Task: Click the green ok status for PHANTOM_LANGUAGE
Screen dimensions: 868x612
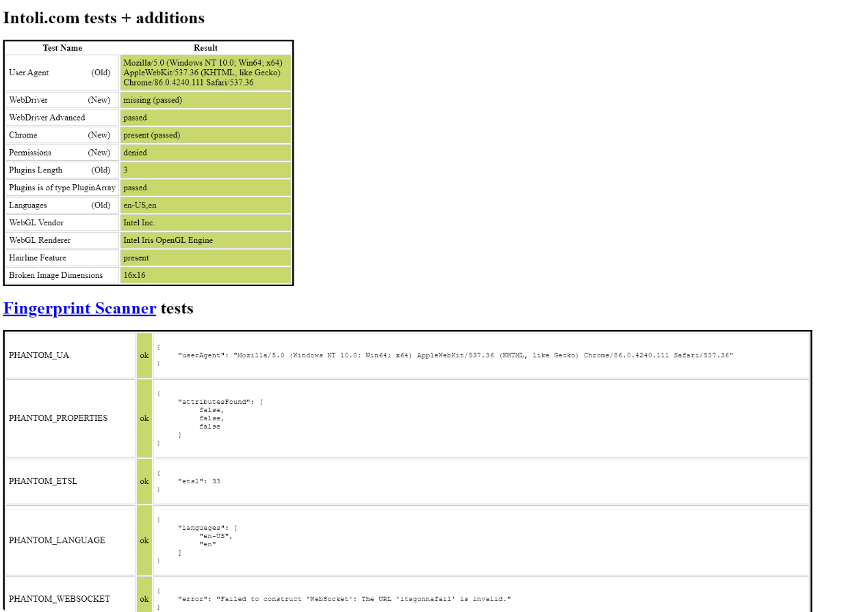Action: [144, 540]
